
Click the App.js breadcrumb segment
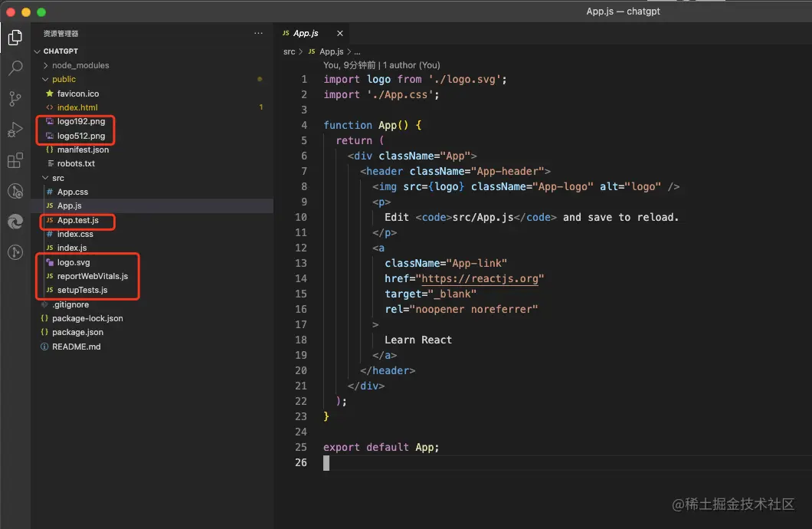point(332,52)
